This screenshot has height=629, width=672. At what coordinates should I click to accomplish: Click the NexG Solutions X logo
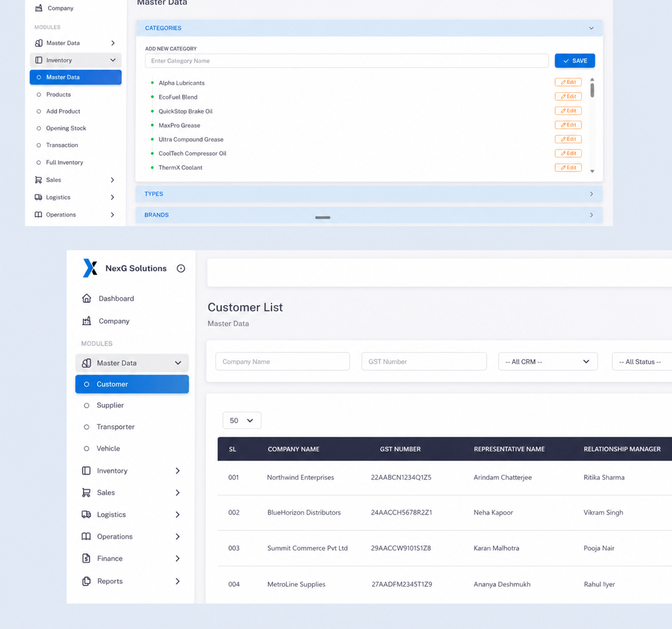[90, 268]
